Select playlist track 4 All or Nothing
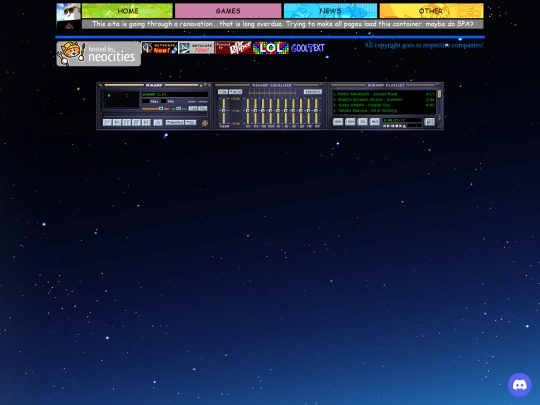This screenshot has height=405, width=540. tap(384, 111)
